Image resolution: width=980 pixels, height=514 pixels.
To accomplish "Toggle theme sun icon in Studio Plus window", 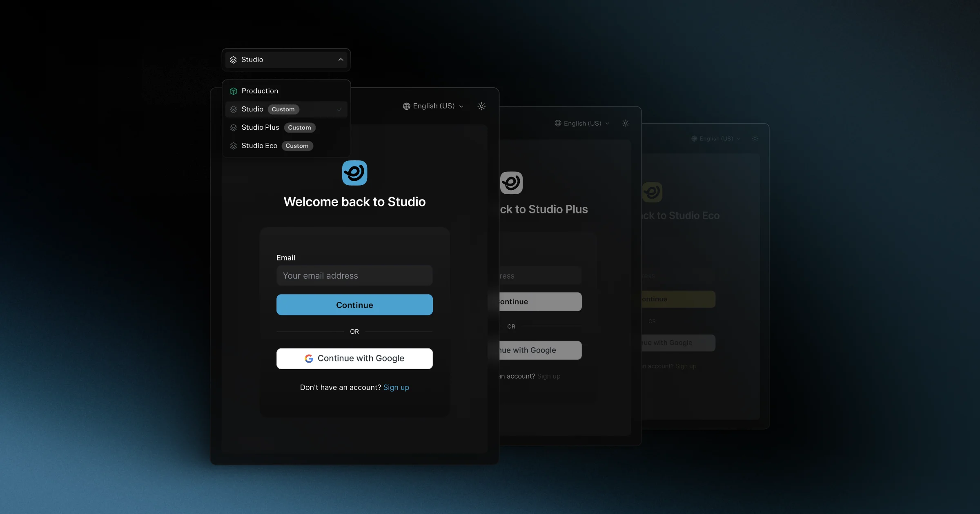I will coord(626,123).
